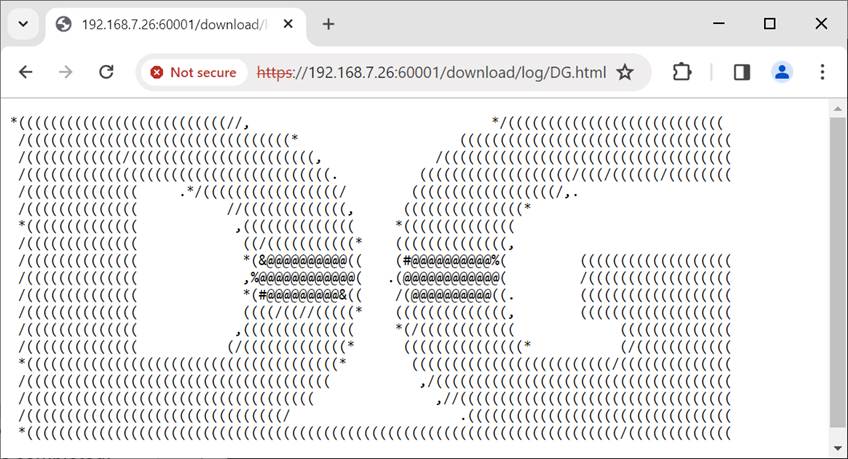
Task: Click the scrollbar up arrow
Action: click(838, 109)
